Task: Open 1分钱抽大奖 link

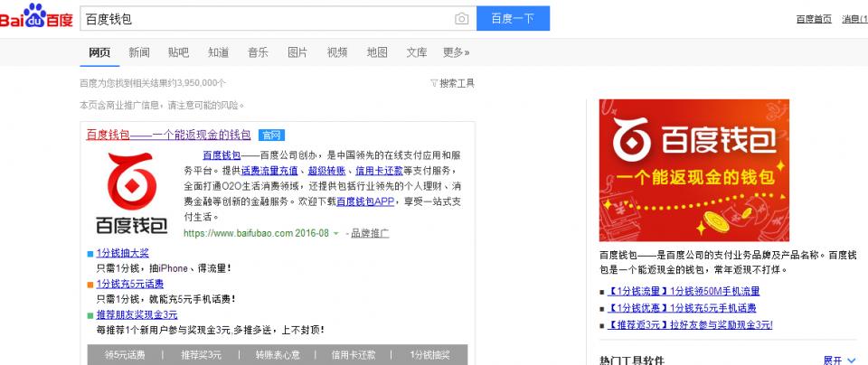Action: pyautogui.click(x=122, y=253)
